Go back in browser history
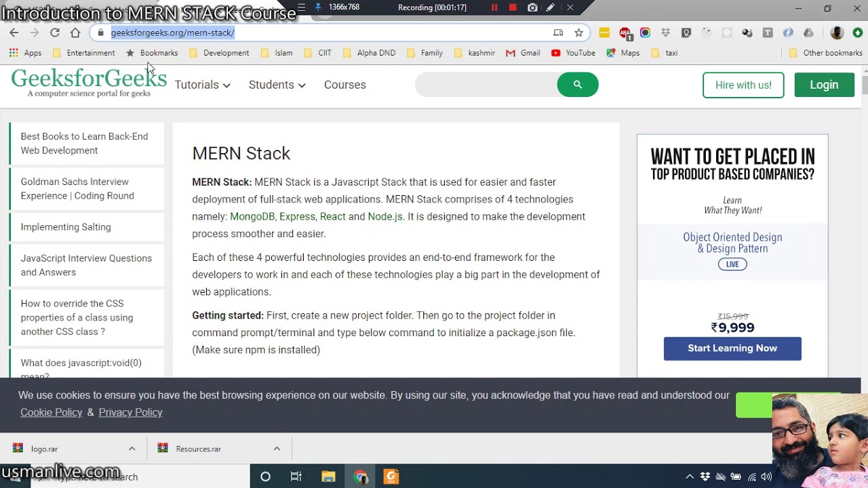The width and height of the screenshot is (868, 488). 14,33
